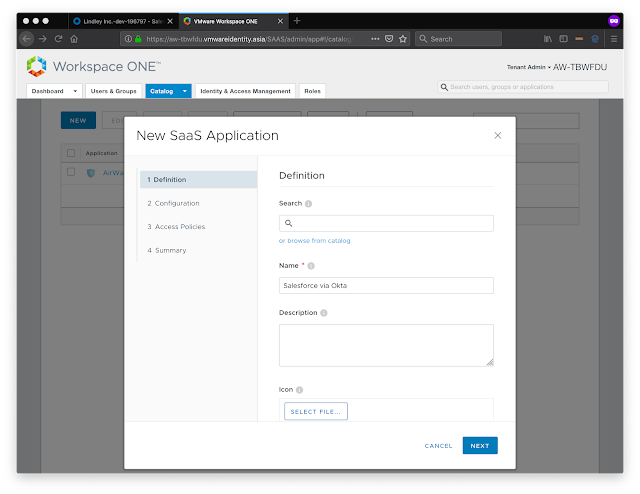
Task: Go to the browser home page
Action: point(74,39)
